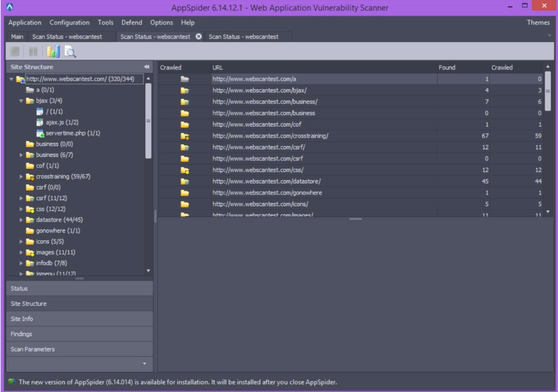Open the Site Info panel section
Screen dimensions: 558x392
(x=79, y=319)
